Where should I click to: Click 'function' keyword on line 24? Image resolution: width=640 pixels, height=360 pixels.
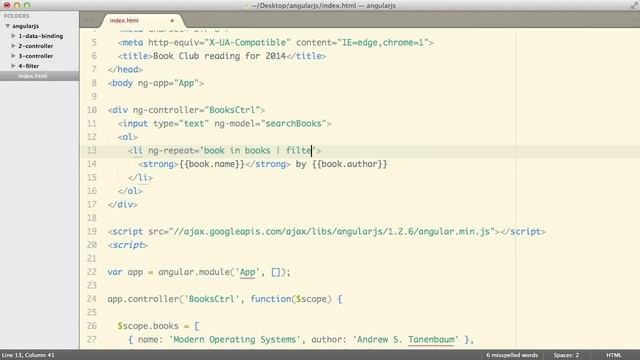coord(270,299)
